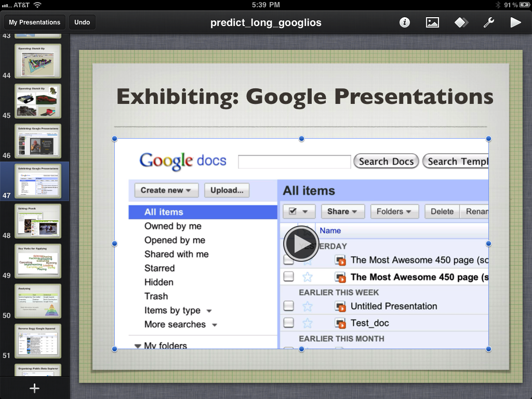Tick checkbox for Test_doc

(288, 322)
